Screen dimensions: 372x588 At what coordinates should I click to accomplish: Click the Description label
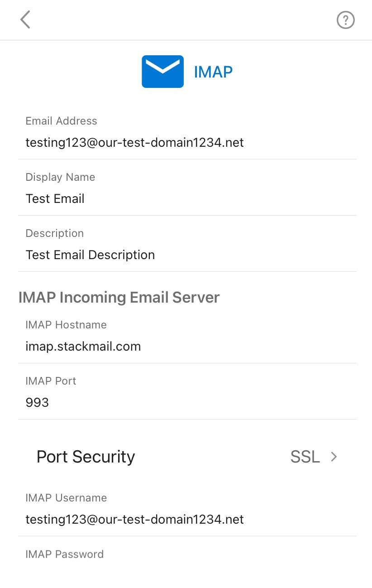tap(54, 233)
